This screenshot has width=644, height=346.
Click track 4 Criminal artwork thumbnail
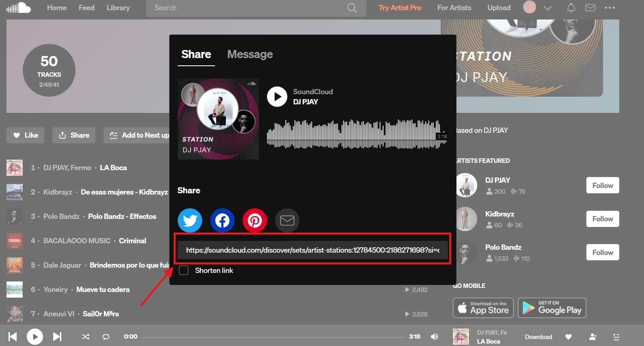(15, 241)
